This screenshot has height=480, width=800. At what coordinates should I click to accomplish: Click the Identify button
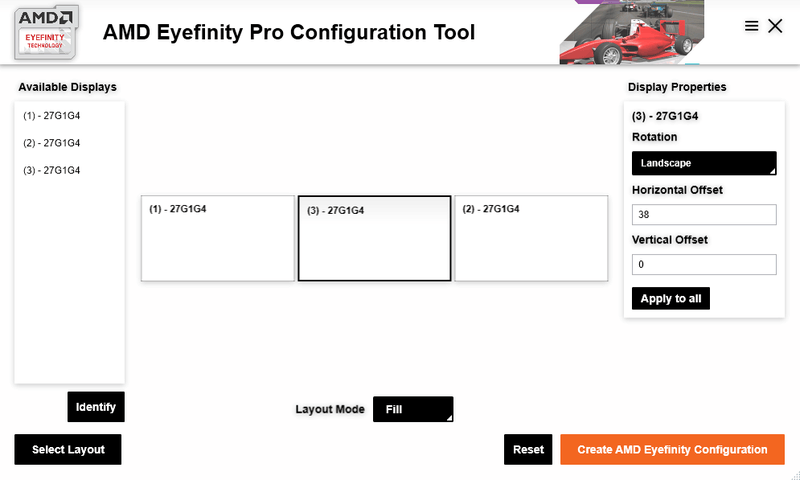coord(96,407)
